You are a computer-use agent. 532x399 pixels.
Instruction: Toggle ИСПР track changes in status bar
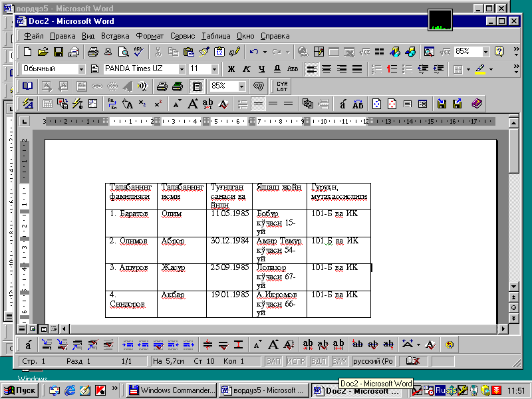coord(296,361)
